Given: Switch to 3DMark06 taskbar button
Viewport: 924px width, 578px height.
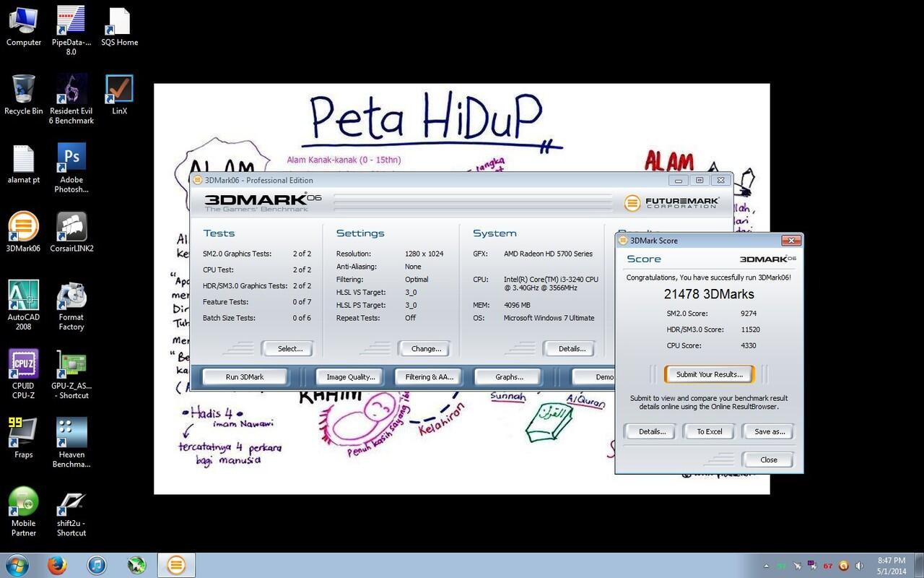Looking at the screenshot, I should coord(176,565).
